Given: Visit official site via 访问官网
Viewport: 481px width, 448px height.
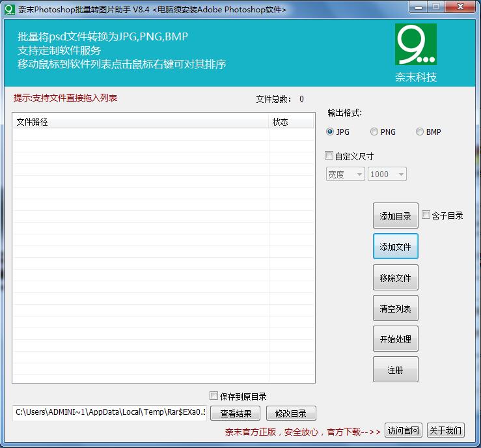Looking at the screenshot, I should click(x=404, y=430).
